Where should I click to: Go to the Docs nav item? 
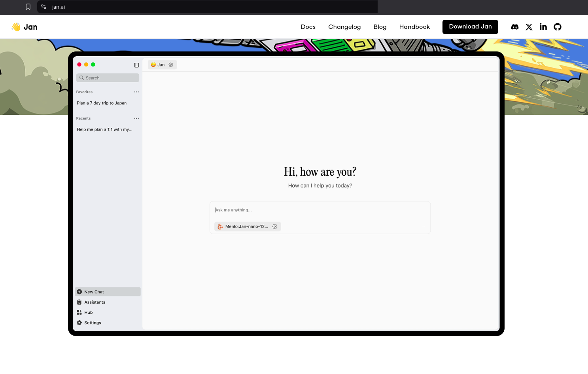(308, 27)
